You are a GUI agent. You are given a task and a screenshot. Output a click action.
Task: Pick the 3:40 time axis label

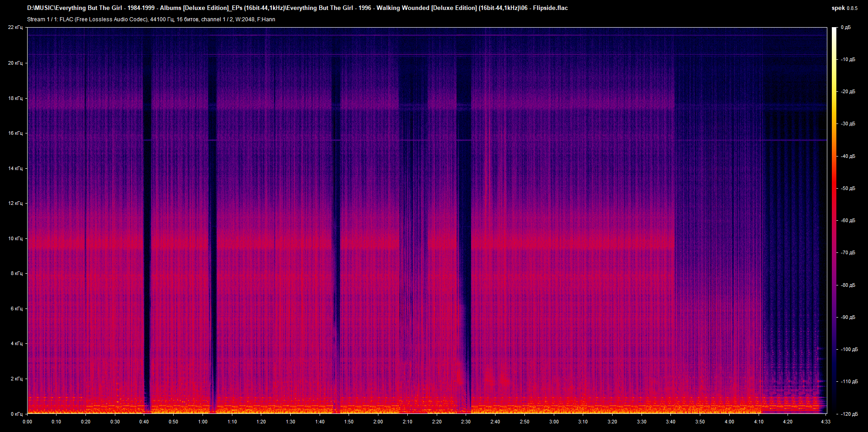point(670,422)
